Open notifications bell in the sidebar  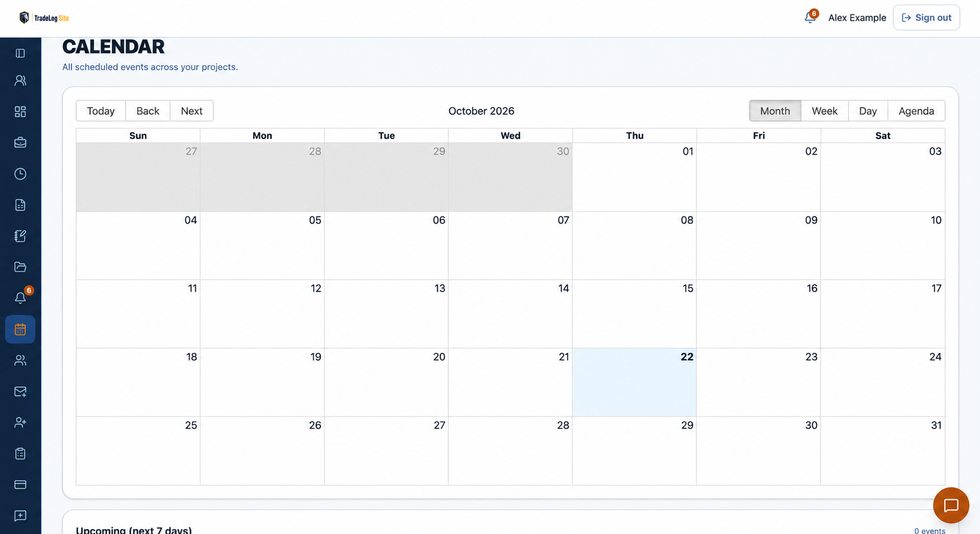[20, 298]
